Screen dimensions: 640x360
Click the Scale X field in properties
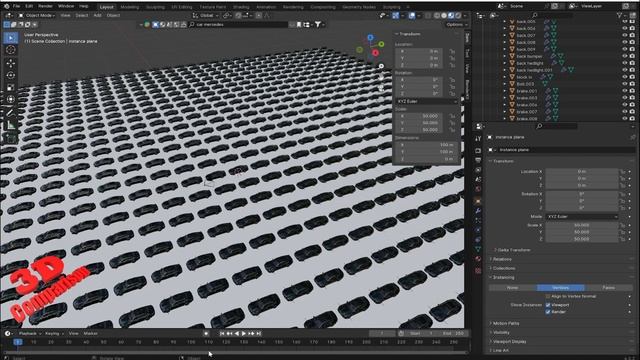point(582,225)
